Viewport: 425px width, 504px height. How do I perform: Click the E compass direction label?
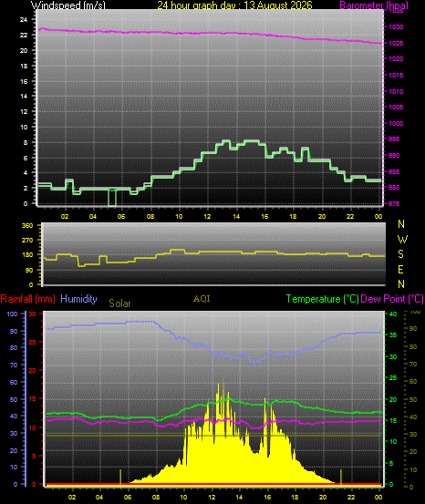click(x=400, y=270)
